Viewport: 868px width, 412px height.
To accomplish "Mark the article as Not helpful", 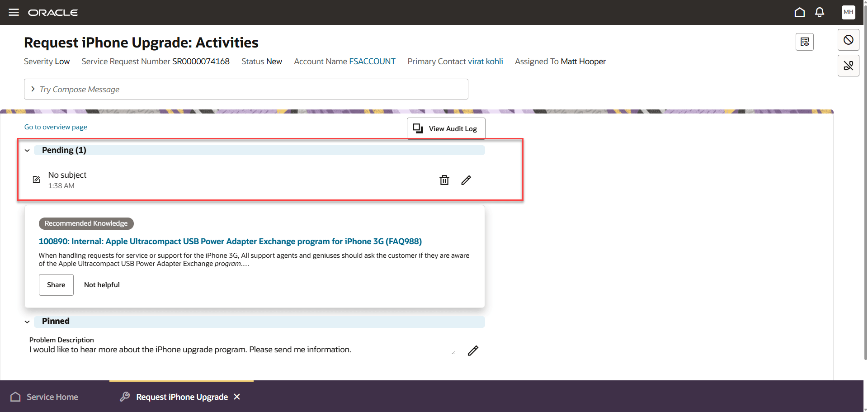I will coord(102,285).
